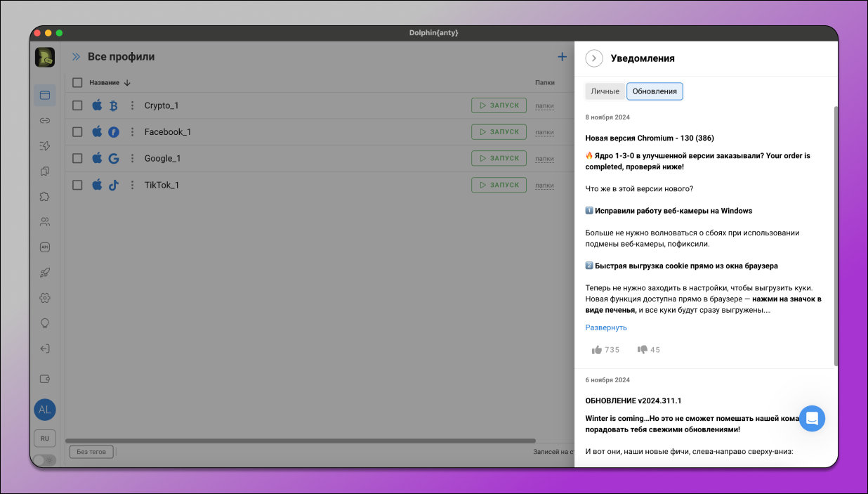Click the wallet icon in sidebar
The height and width of the screenshot is (494, 868).
coord(45,379)
